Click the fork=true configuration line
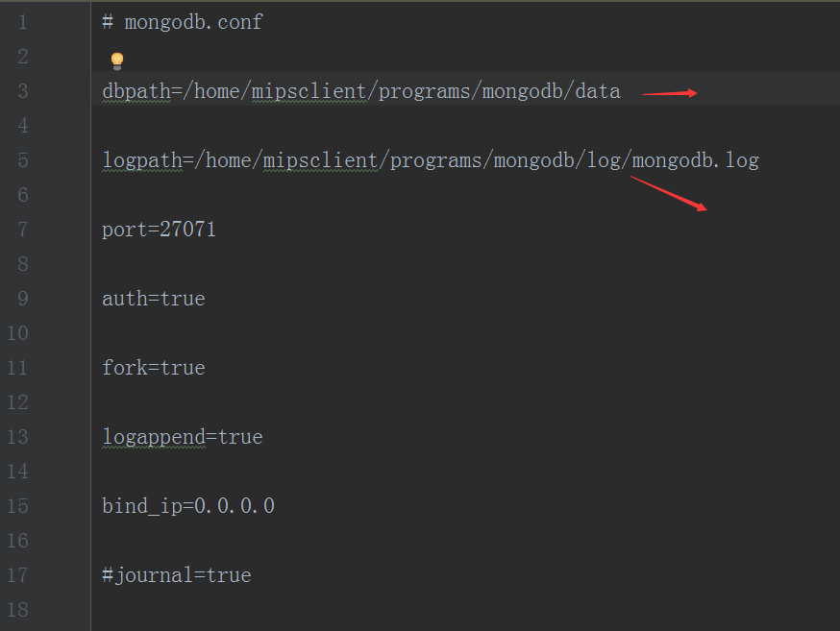The image size is (840, 631). coord(154,367)
